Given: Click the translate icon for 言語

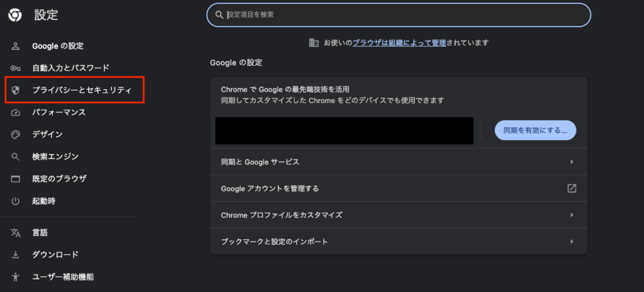Looking at the screenshot, I should [16, 232].
